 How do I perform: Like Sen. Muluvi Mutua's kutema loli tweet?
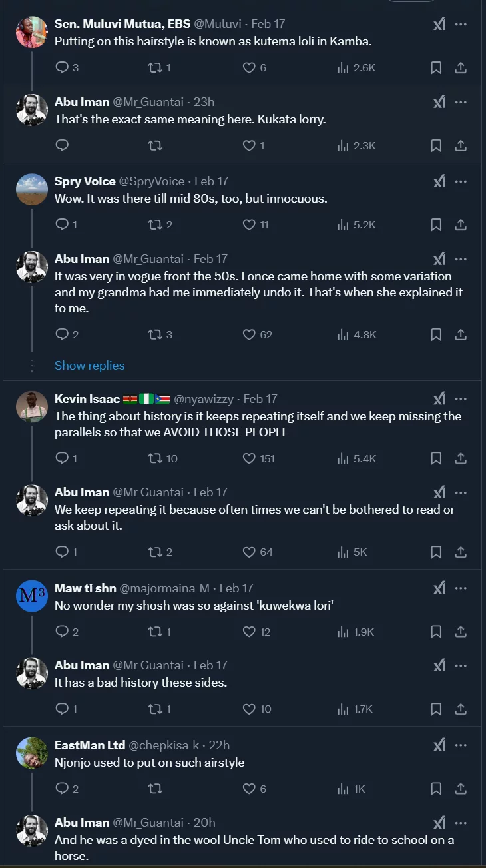250,67
